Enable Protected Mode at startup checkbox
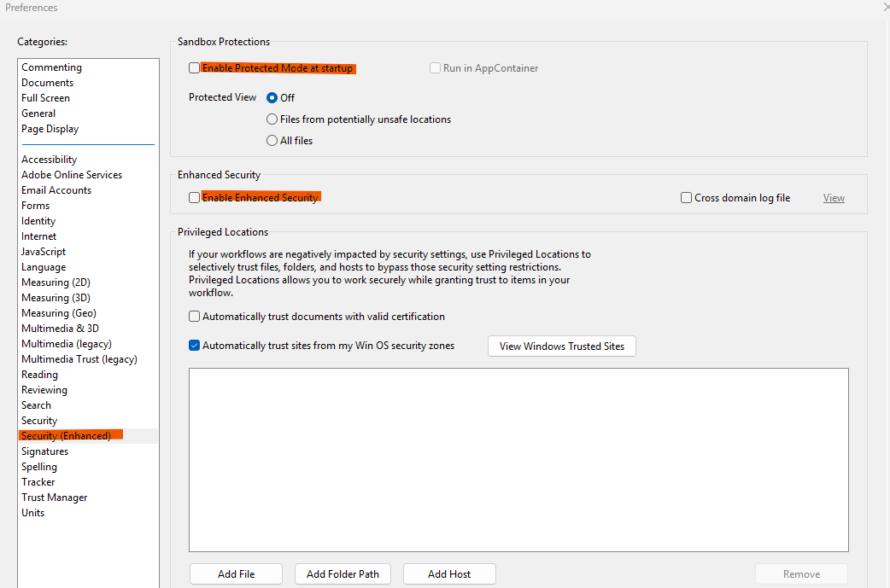The image size is (890, 588). coord(194,68)
